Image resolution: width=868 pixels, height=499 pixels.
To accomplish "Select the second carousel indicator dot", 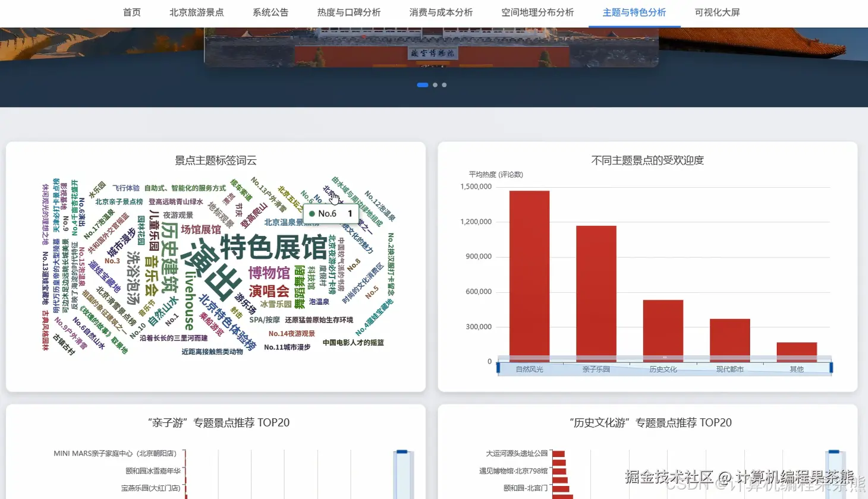I will (435, 85).
